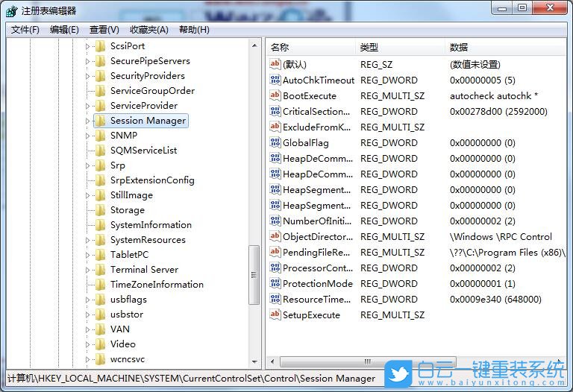Sort by the 类型 column header
Viewport: 573px width, 392px height.
point(401,48)
